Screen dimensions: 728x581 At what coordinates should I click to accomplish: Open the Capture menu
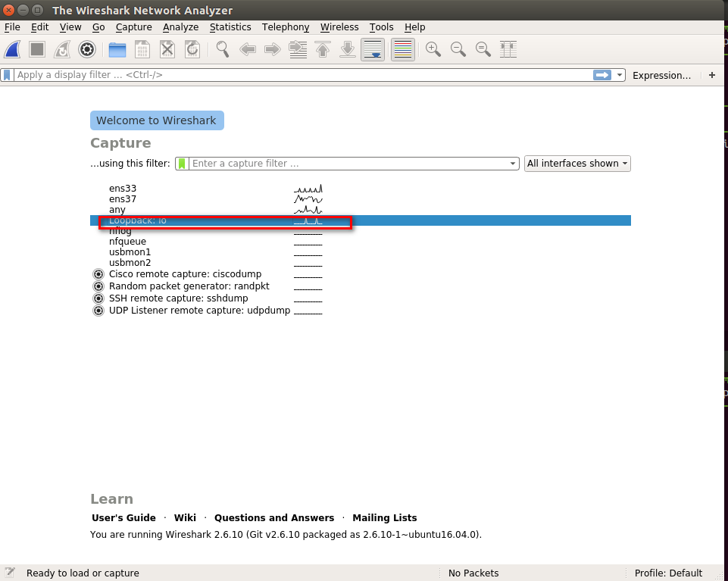pos(134,27)
